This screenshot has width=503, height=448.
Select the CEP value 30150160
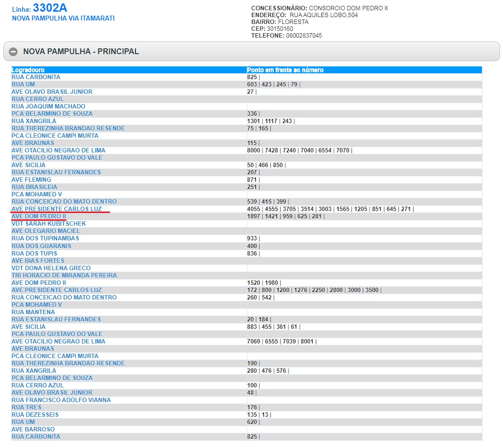[280, 29]
